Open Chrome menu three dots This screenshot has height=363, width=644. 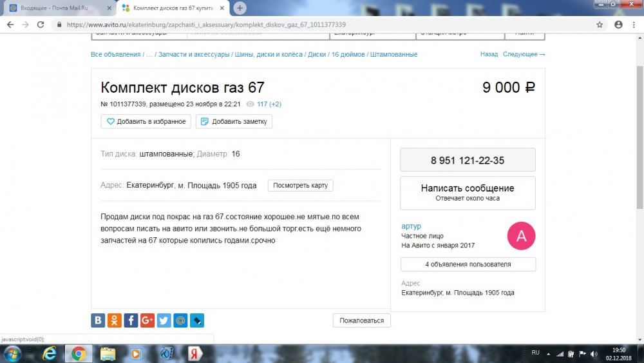634,25
